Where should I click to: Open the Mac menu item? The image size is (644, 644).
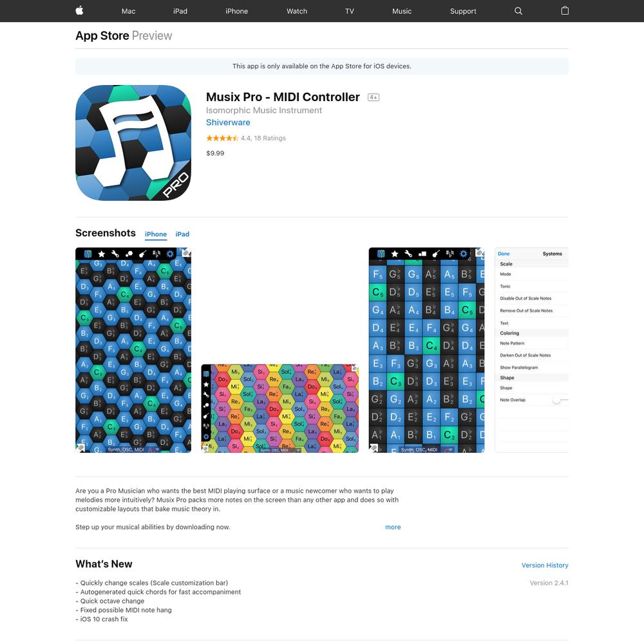(128, 11)
